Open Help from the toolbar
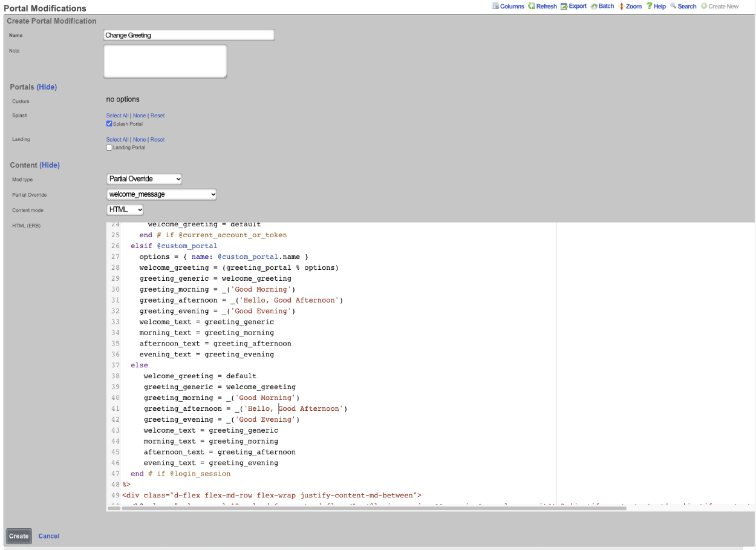Screen dimensions: 756x550 (656, 6)
